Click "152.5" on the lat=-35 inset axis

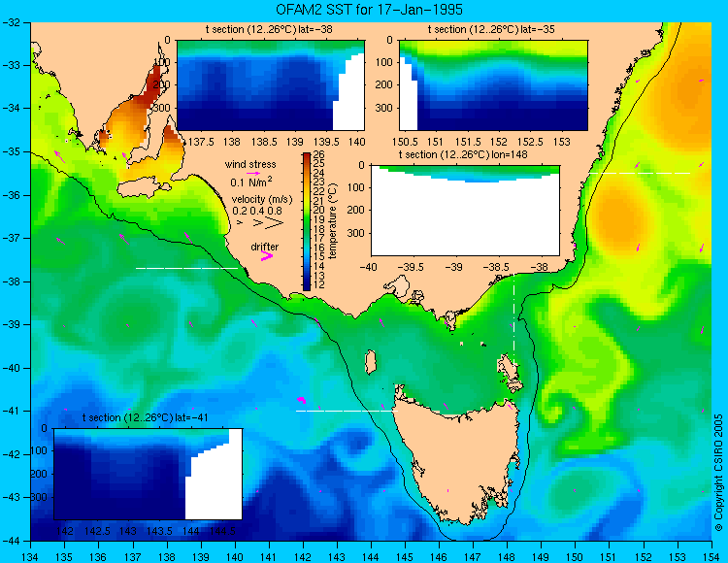pyautogui.click(x=530, y=142)
